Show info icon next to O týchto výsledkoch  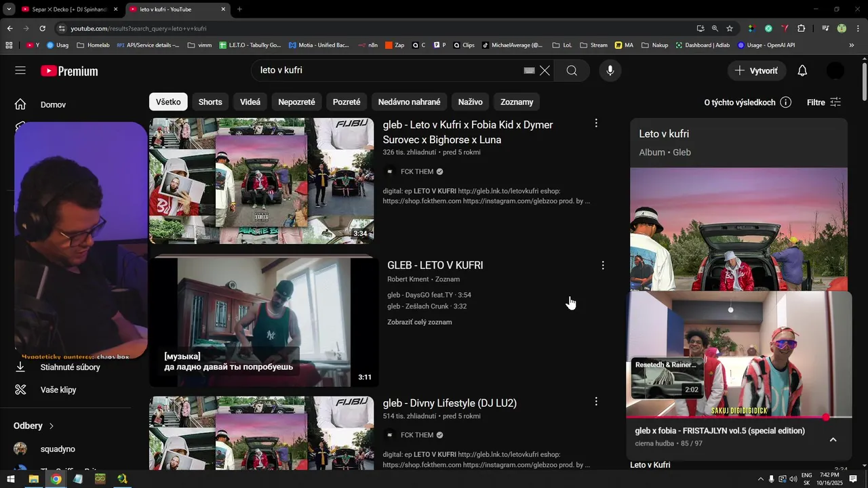pos(785,102)
